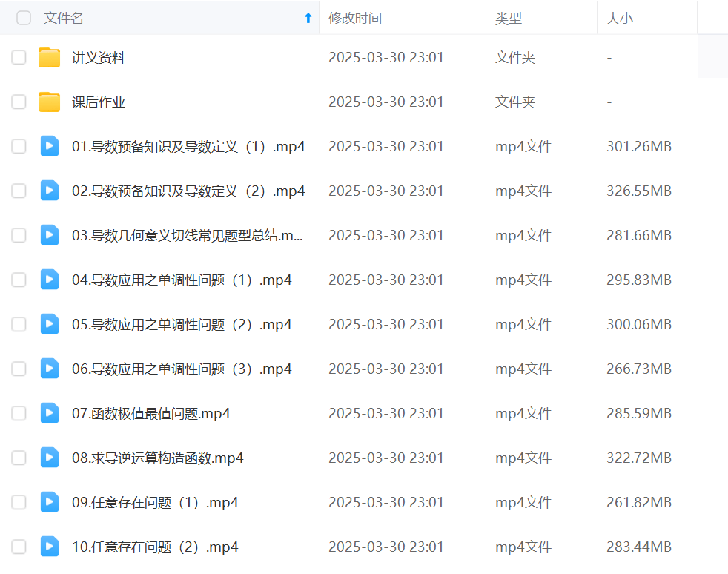Tick the checkbox for 课后作业 folder
This screenshot has width=728, height=574.
(x=19, y=102)
